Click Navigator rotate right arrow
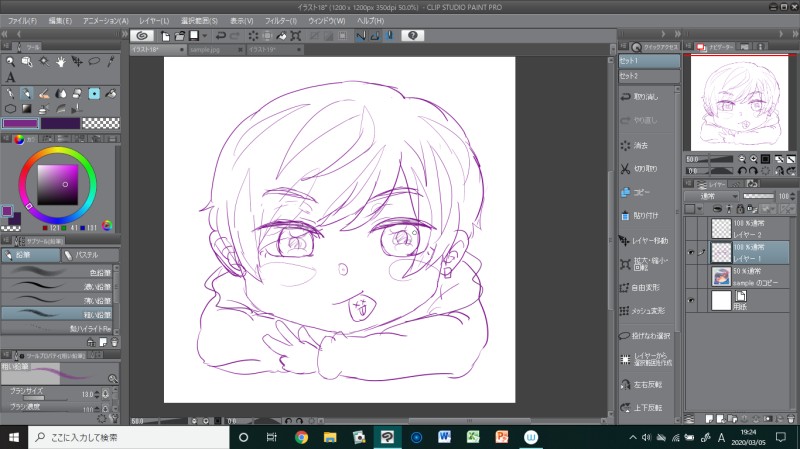Screen dimensions: 800x449 point(753,171)
